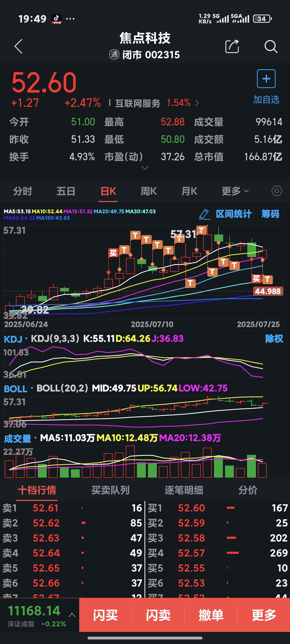The image size is (290, 644).
Task: Open the 买卖队列 tab
Action: [x=110, y=490]
